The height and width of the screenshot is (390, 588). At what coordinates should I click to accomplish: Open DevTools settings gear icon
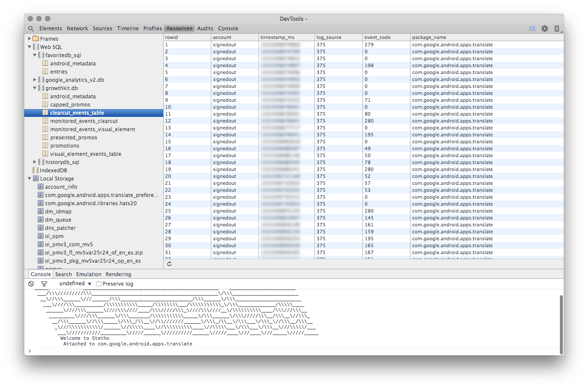[x=545, y=29]
